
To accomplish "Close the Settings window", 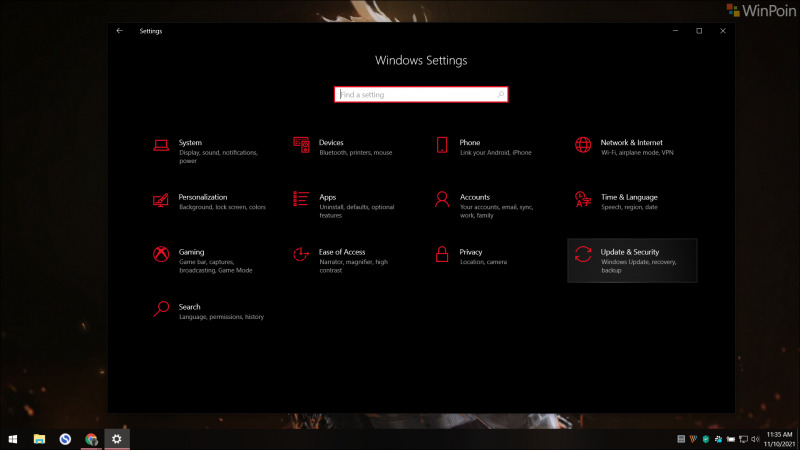I will tap(723, 31).
